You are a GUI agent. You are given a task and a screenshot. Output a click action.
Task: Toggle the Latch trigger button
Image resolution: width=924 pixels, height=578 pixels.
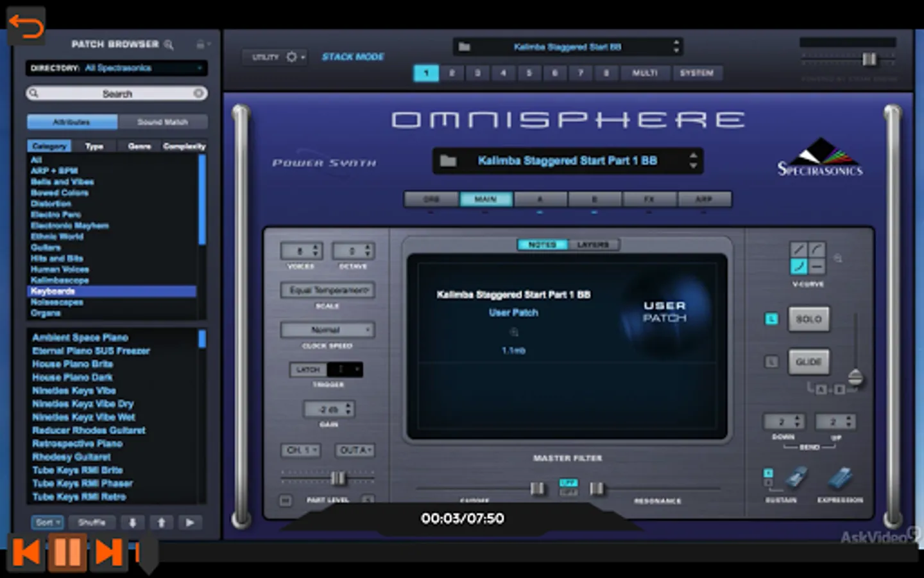[x=308, y=370]
